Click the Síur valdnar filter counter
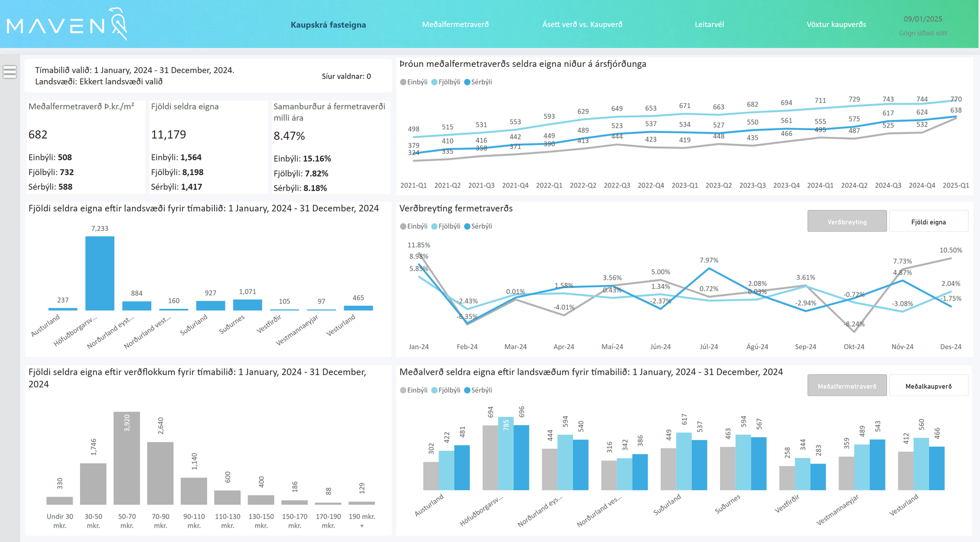 tap(346, 77)
